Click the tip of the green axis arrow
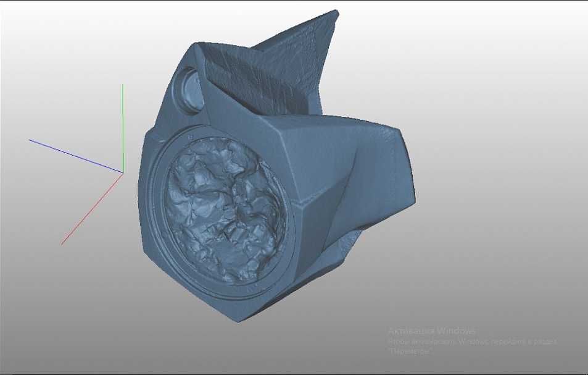Image resolution: width=588 pixels, height=375 pixels. click(x=123, y=85)
